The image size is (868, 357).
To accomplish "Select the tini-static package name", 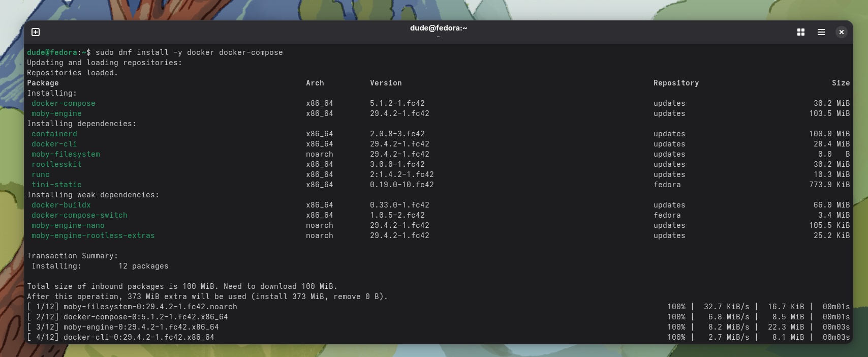I will [56, 185].
